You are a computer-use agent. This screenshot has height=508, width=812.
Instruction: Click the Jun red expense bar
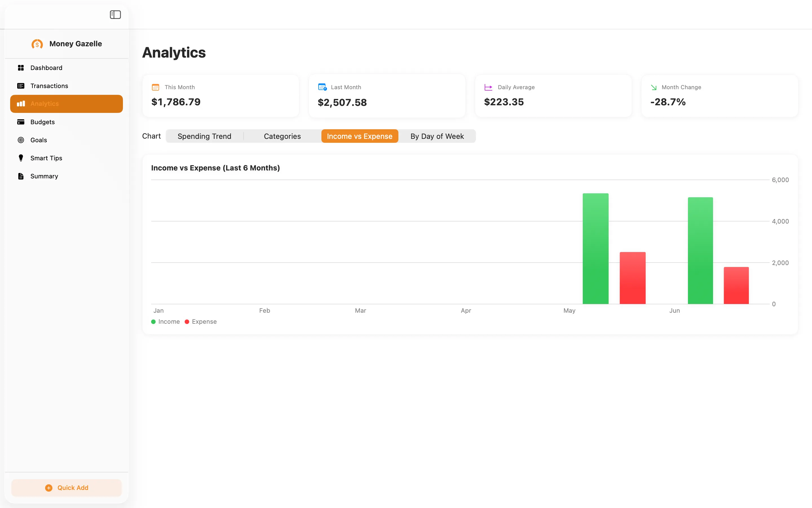click(736, 286)
